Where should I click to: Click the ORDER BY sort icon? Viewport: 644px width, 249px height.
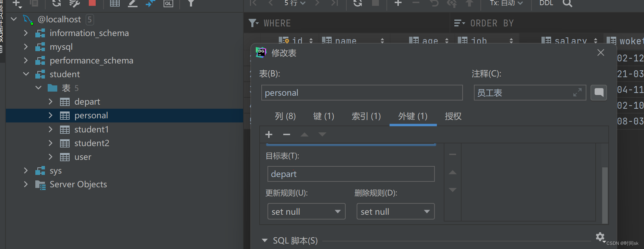click(459, 23)
